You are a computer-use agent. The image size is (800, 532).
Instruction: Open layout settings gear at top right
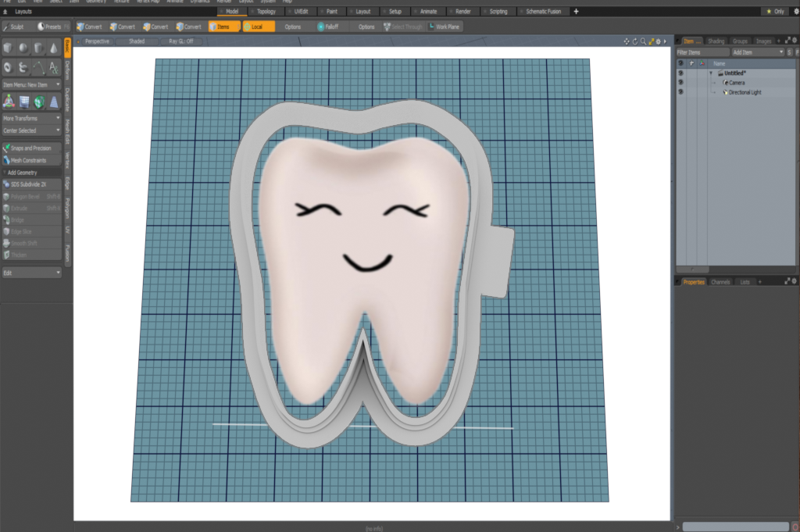pos(796,11)
